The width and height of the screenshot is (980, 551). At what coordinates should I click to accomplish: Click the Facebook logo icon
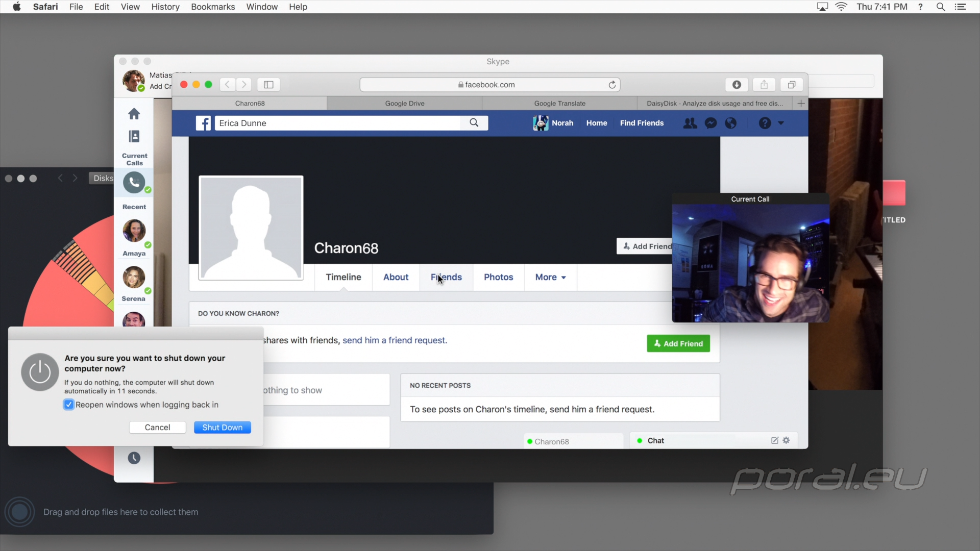[203, 123]
